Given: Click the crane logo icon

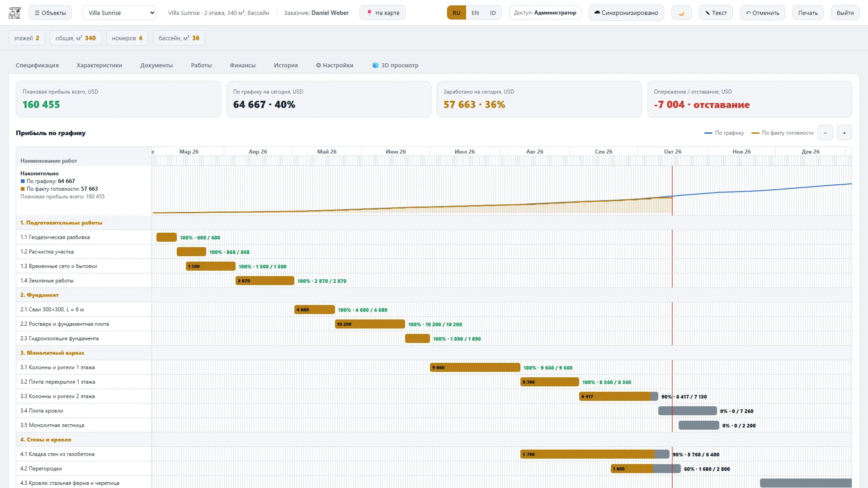Looking at the screenshot, I should pyautogui.click(x=15, y=13).
